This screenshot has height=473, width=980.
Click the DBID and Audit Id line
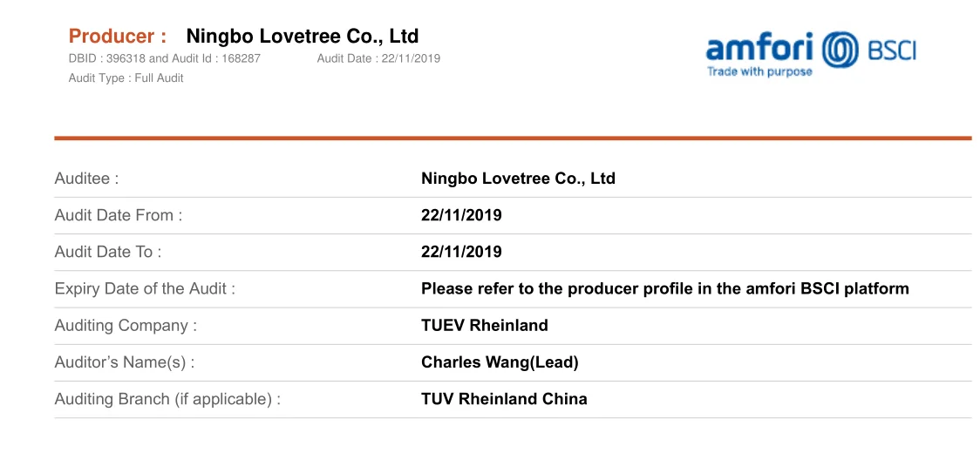click(x=164, y=58)
